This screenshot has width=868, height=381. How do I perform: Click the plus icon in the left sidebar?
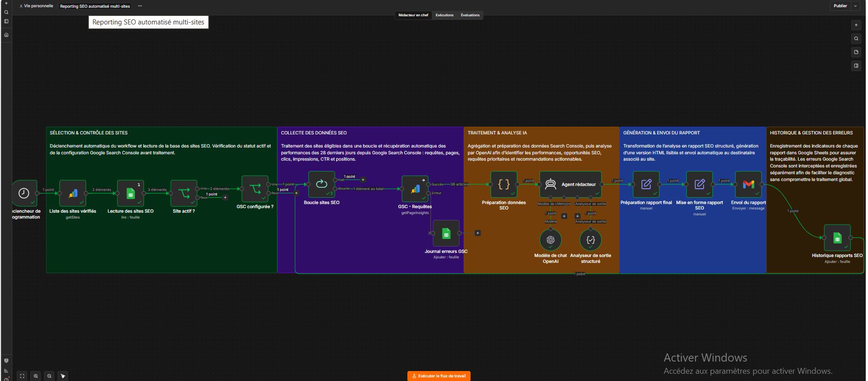6,3
